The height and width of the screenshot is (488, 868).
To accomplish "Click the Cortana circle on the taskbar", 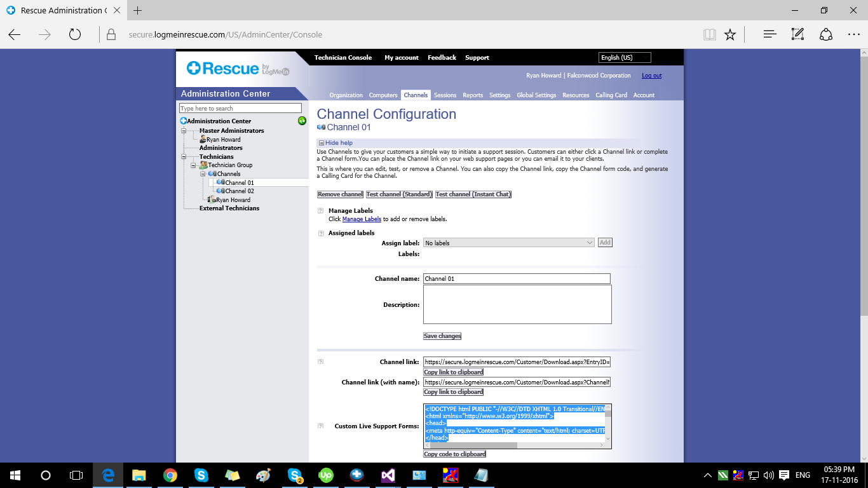I will [x=46, y=475].
